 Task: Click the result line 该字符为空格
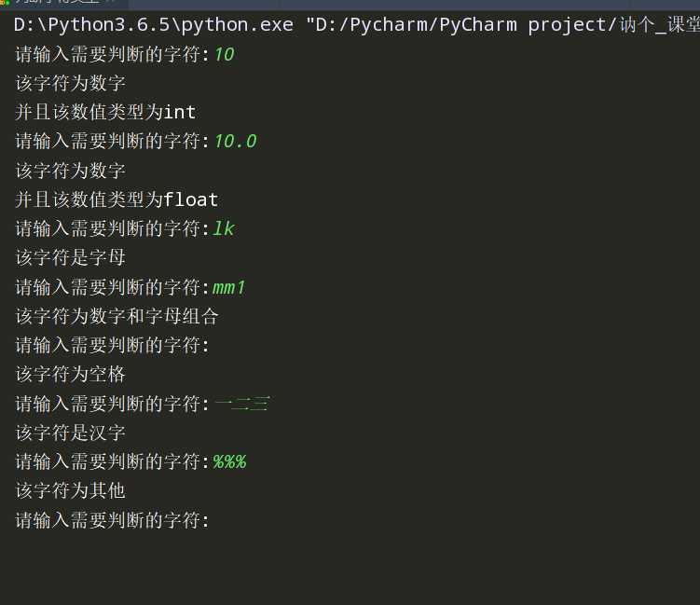tap(71, 374)
